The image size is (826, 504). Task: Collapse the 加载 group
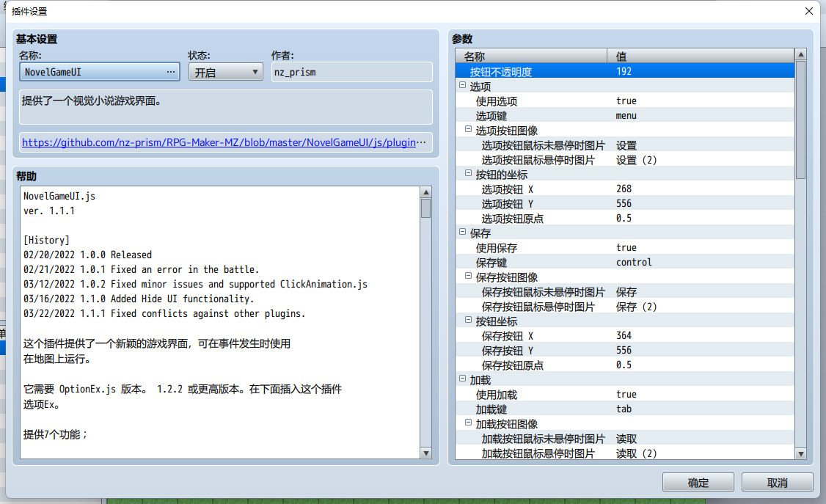463,378
